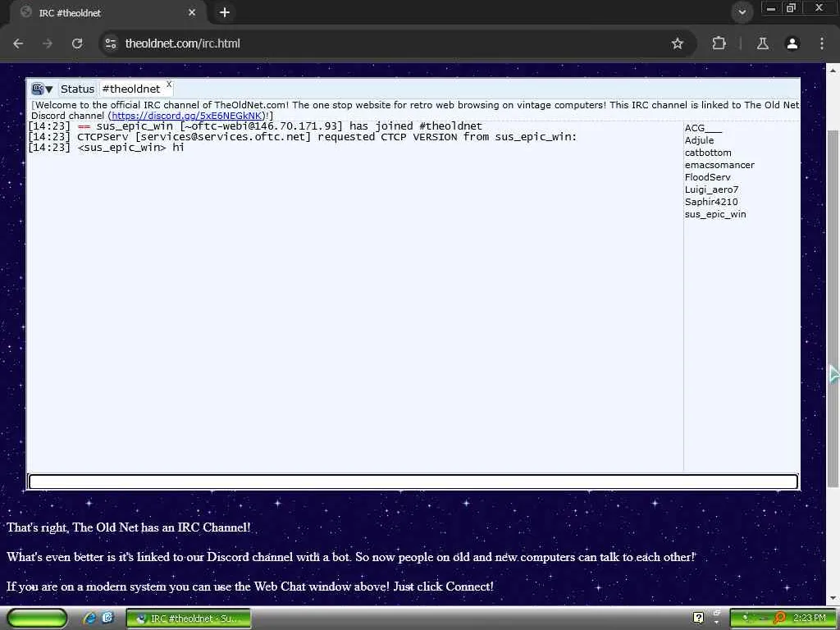Select the #theoldnet channel tab

131,89
